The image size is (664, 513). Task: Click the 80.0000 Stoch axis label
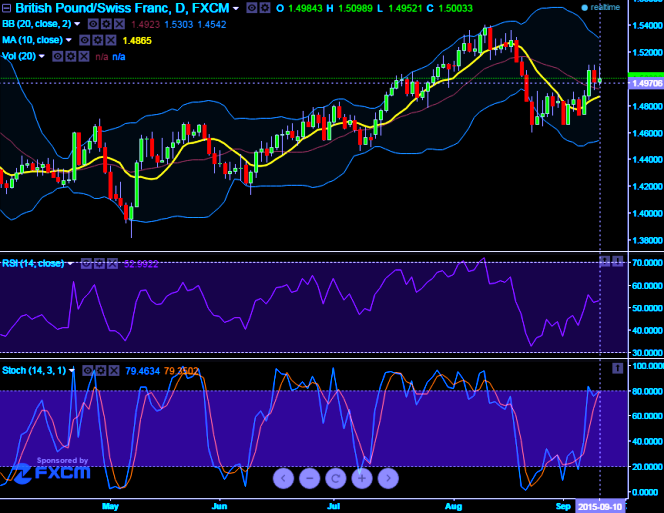[647, 391]
